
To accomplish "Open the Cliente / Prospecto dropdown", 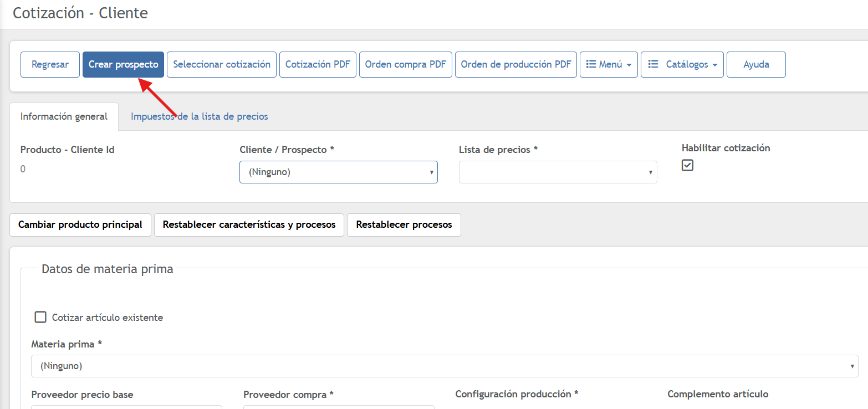I will point(339,172).
